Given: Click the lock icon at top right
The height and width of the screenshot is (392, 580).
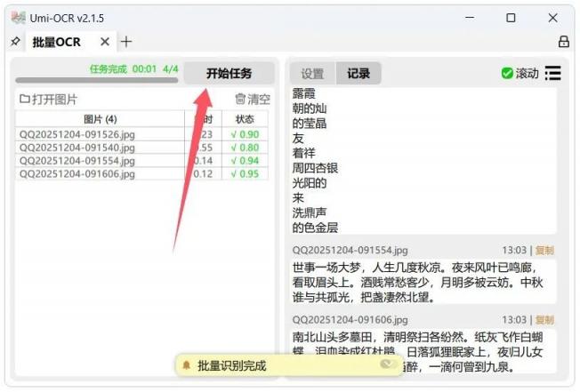Looking at the screenshot, I should 563,42.
